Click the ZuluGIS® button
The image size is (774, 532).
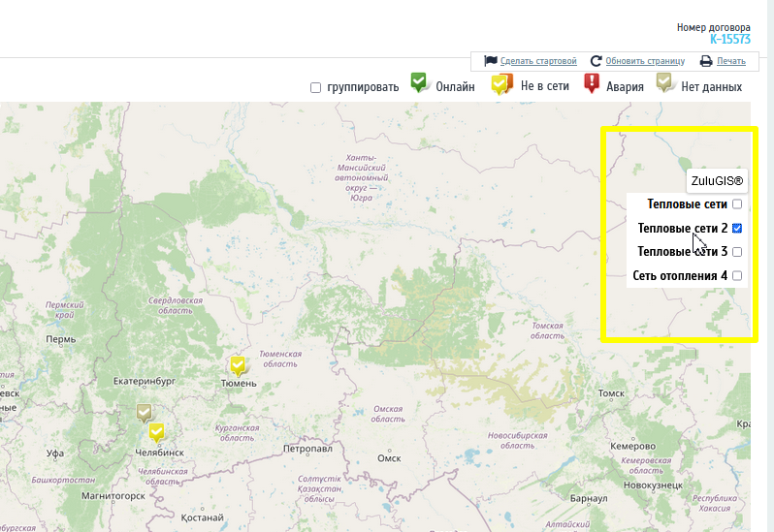(x=717, y=181)
